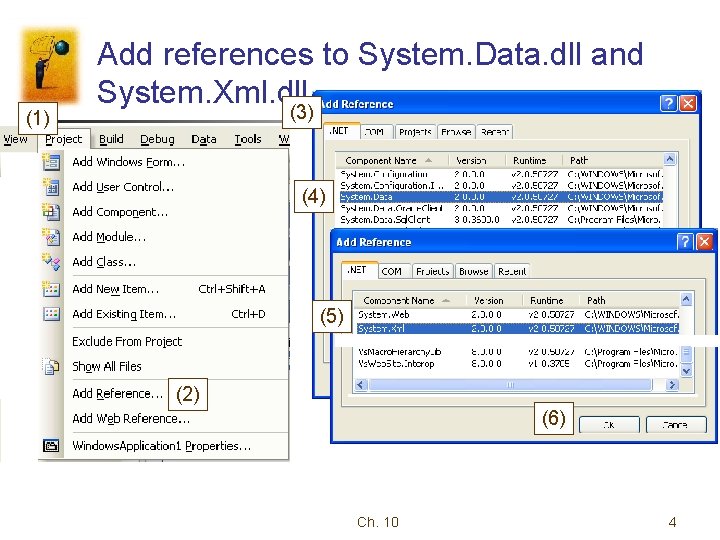Click the WindowsApplication1 Properties icon
Image resolution: width=720 pixels, height=540 pixels.
point(51,445)
